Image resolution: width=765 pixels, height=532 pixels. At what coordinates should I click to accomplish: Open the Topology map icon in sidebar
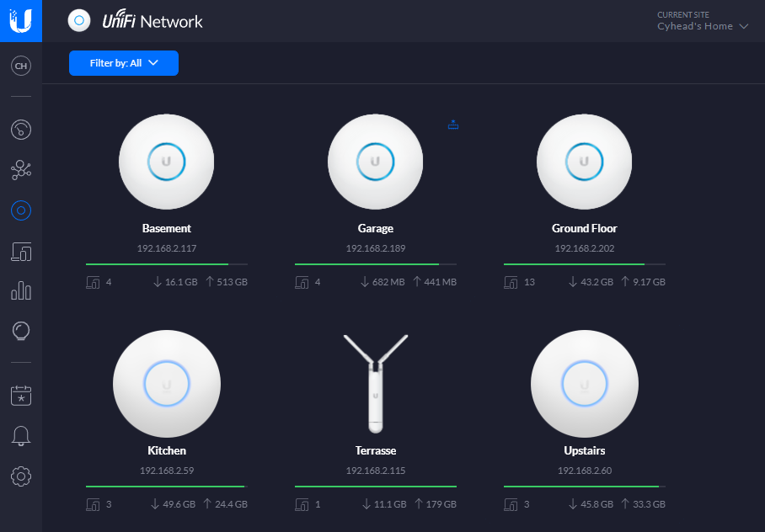click(x=21, y=170)
